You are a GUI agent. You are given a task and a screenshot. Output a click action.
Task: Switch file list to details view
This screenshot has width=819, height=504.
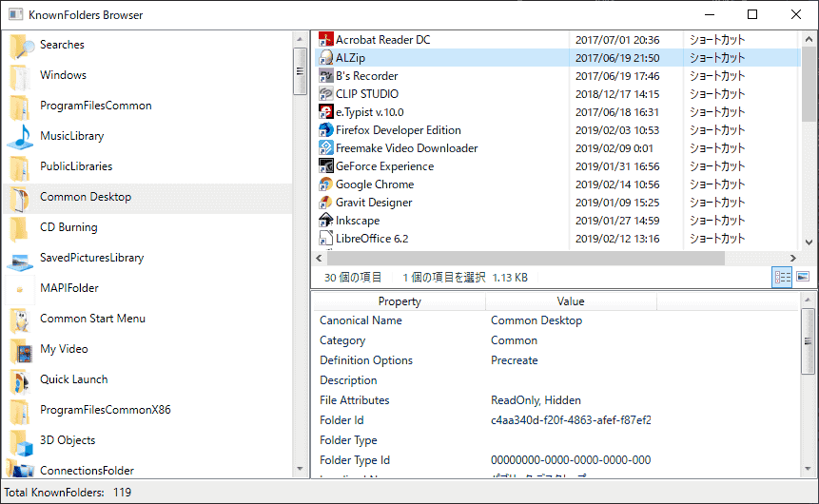[x=782, y=277]
